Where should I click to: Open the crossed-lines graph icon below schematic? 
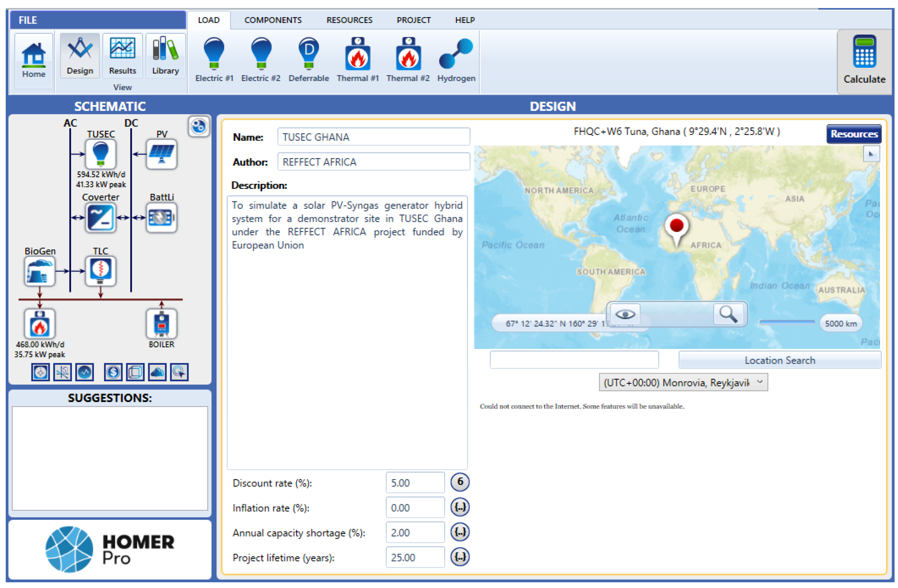(62, 372)
